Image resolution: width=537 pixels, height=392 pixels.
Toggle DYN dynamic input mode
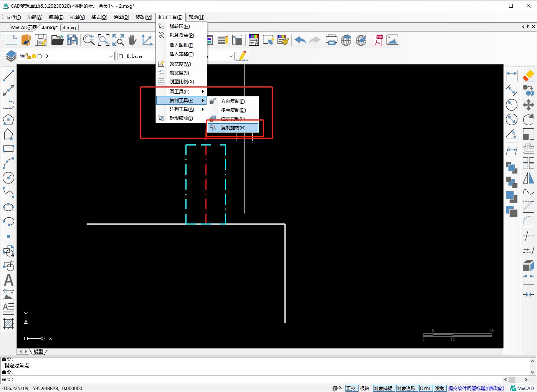pos(425,388)
